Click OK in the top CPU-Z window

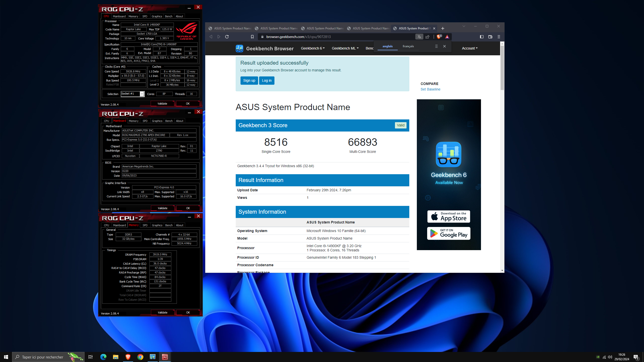point(188,104)
